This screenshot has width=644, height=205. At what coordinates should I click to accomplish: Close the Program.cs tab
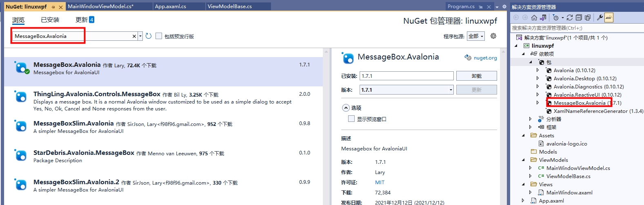489,7
